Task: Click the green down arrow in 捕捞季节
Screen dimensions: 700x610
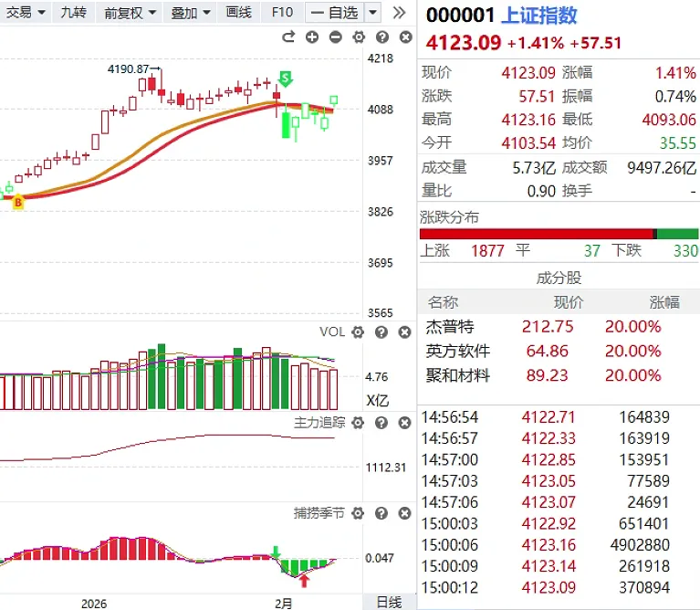Action: click(x=276, y=552)
